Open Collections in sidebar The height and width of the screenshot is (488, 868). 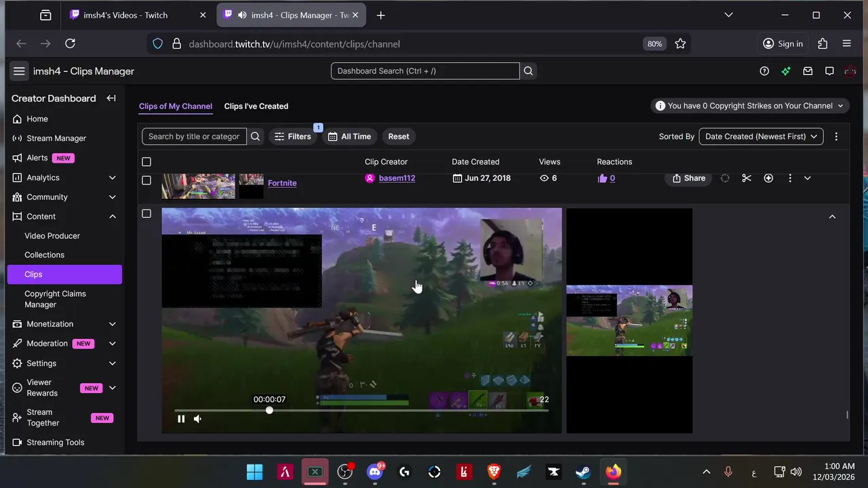tap(44, 255)
